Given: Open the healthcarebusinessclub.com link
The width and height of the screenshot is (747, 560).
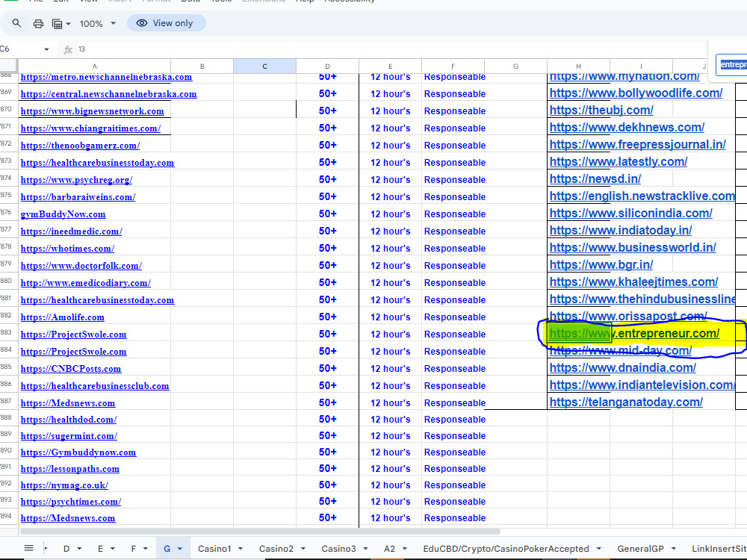Looking at the screenshot, I should pyautogui.click(x=95, y=386).
